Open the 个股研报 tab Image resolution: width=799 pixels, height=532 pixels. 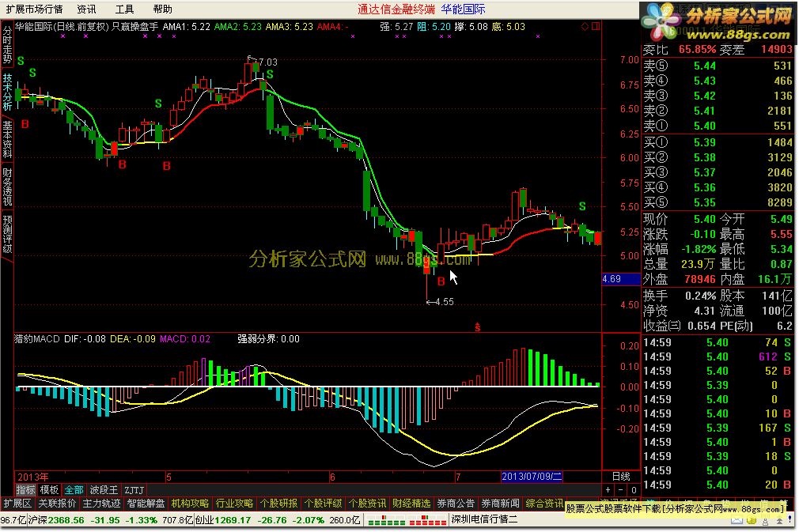(x=278, y=504)
